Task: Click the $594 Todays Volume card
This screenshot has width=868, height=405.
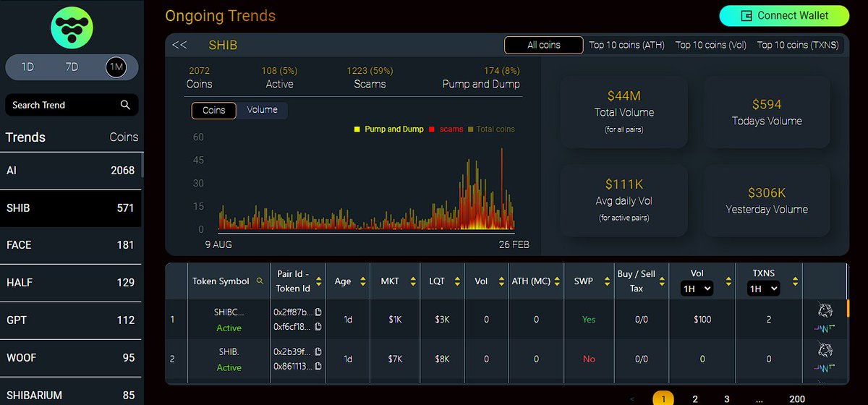Action: point(767,112)
